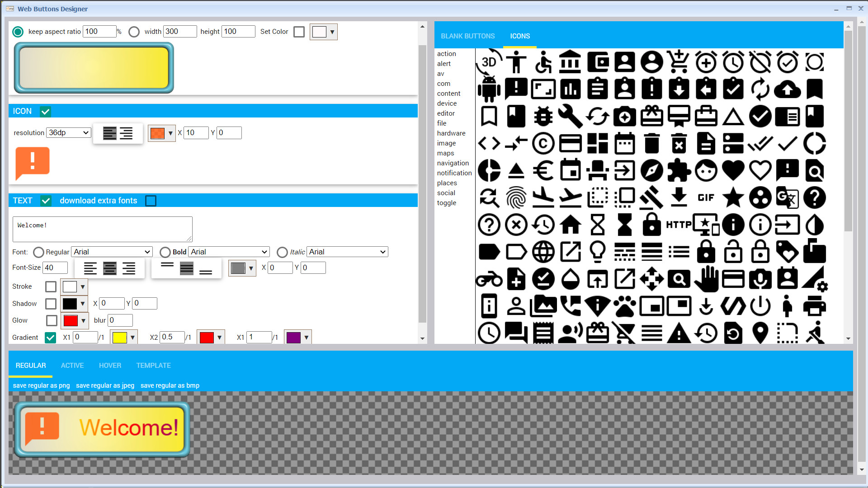Select the 3D icon from the icon grid
Screen dimensions: 868x488
coord(489,62)
